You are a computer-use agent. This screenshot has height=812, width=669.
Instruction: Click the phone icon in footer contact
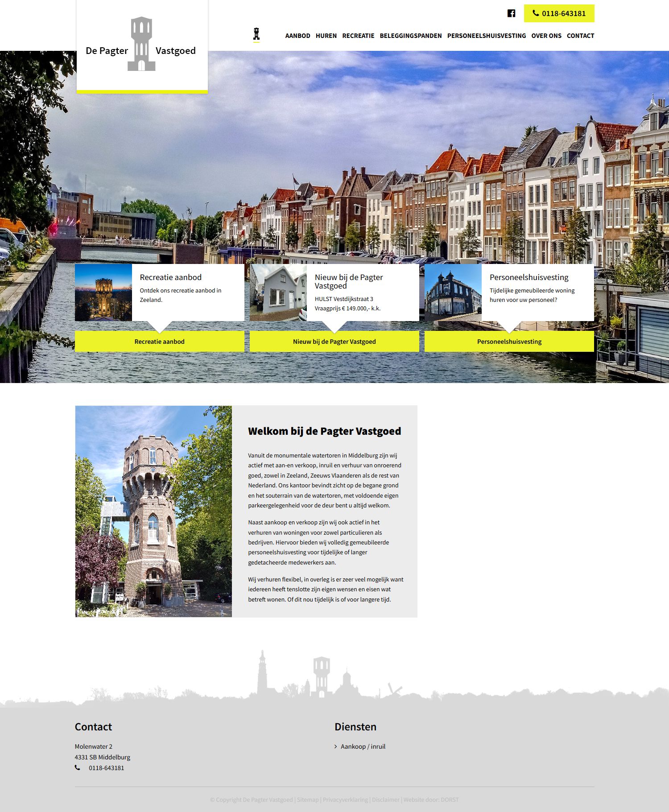click(78, 767)
